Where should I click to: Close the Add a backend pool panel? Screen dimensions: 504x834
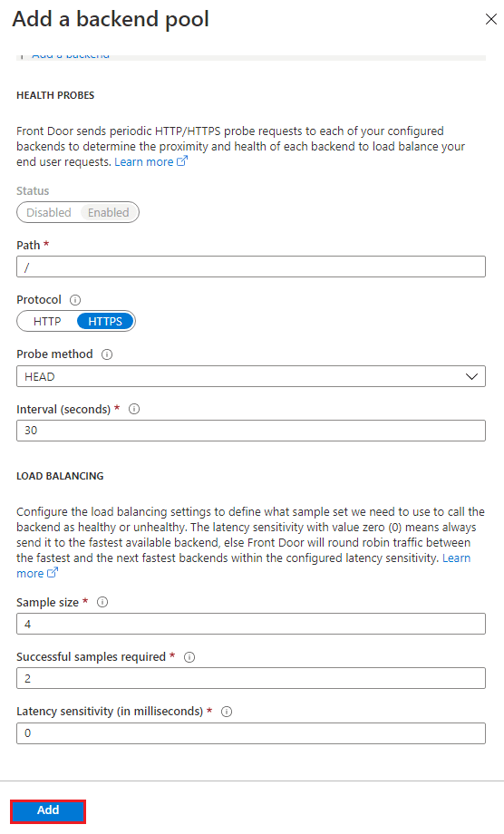pyautogui.click(x=490, y=19)
